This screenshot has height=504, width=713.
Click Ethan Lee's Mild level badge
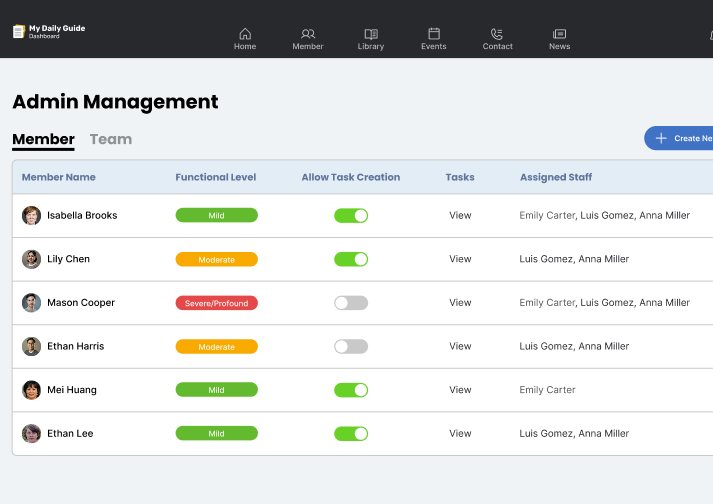click(216, 433)
